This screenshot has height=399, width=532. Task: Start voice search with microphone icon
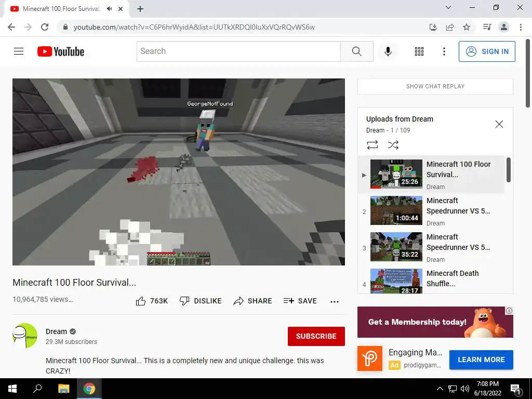point(388,51)
